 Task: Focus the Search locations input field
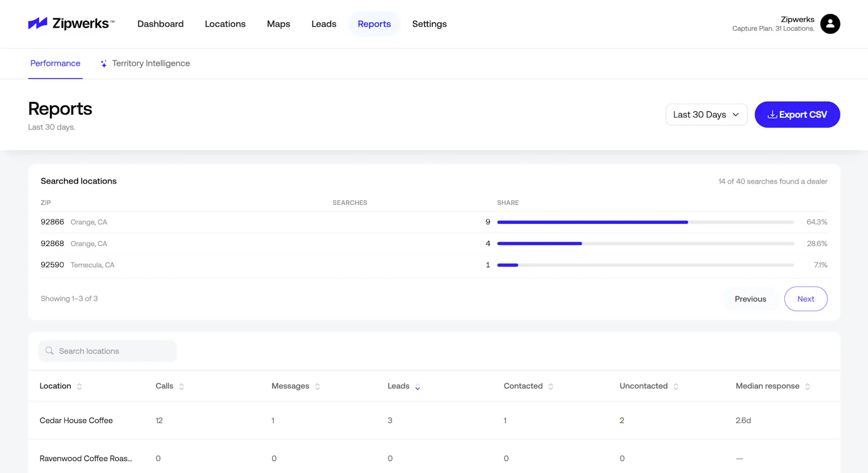click(x=107, y=351)
